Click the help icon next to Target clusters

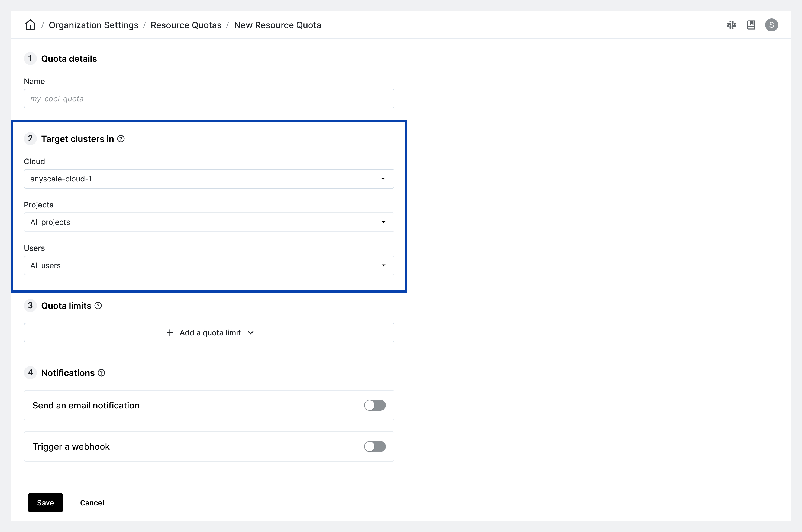point(122,139)
